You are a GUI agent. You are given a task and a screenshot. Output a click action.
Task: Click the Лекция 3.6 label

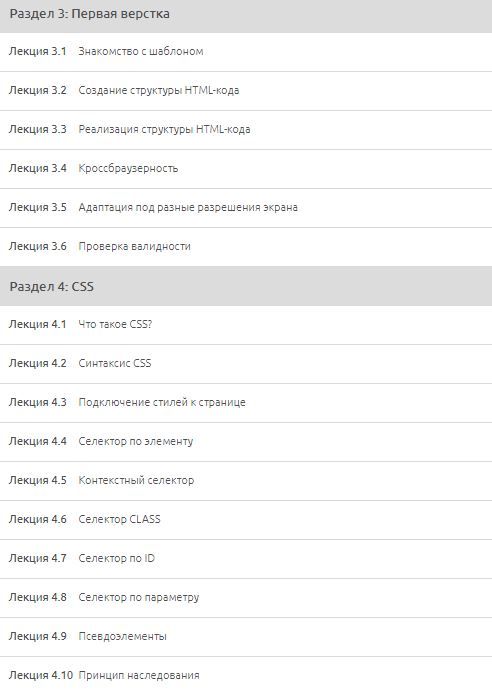[x=37, y=246]
